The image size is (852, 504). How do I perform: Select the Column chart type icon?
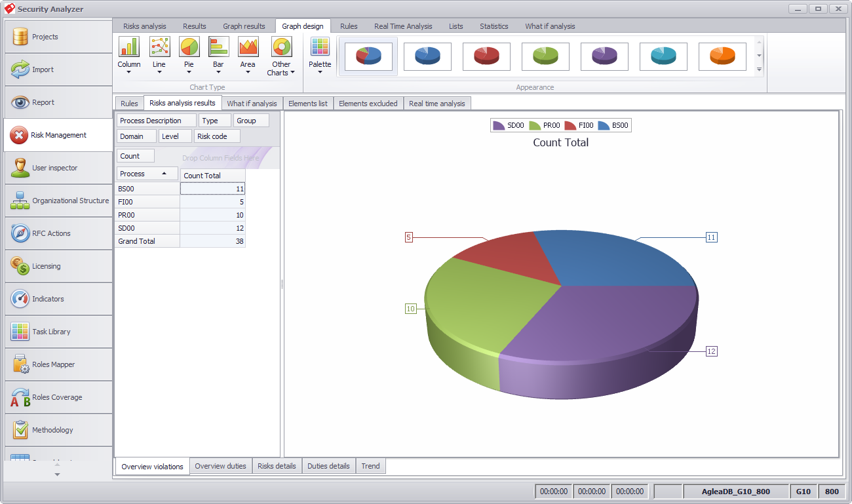click(x=128, y=47)
